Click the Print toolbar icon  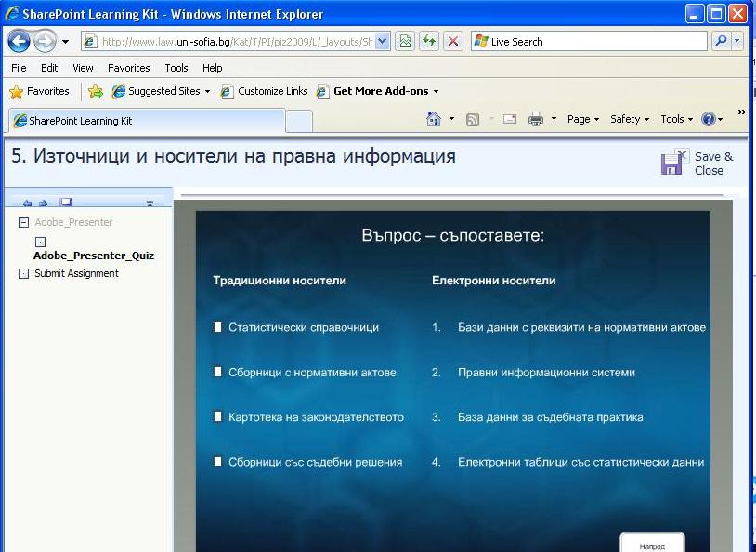[x=536, y=119]
